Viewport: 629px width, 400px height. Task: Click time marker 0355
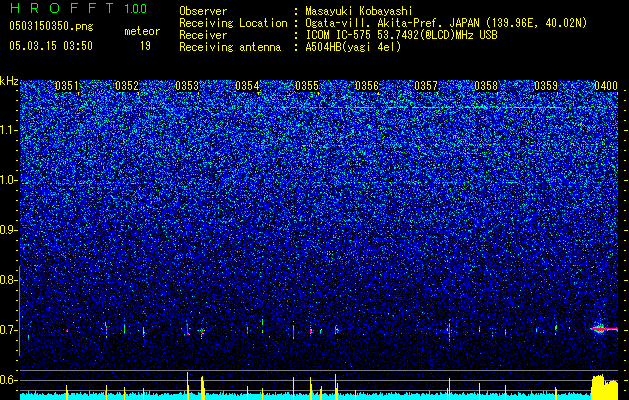coord(307,86)
